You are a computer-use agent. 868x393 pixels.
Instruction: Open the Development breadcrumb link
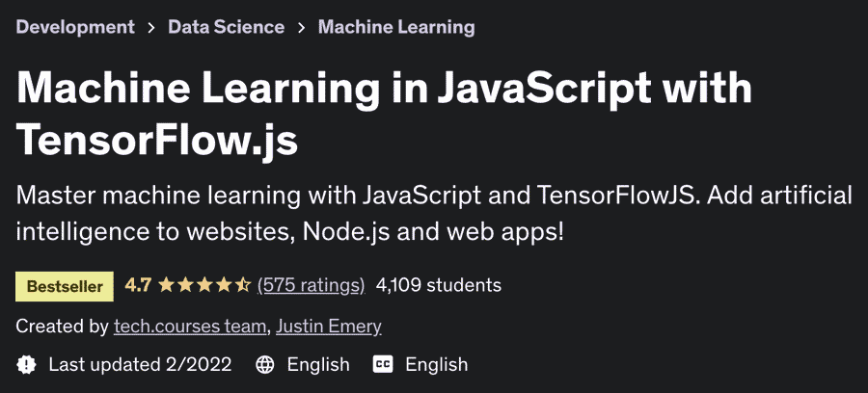75,27
